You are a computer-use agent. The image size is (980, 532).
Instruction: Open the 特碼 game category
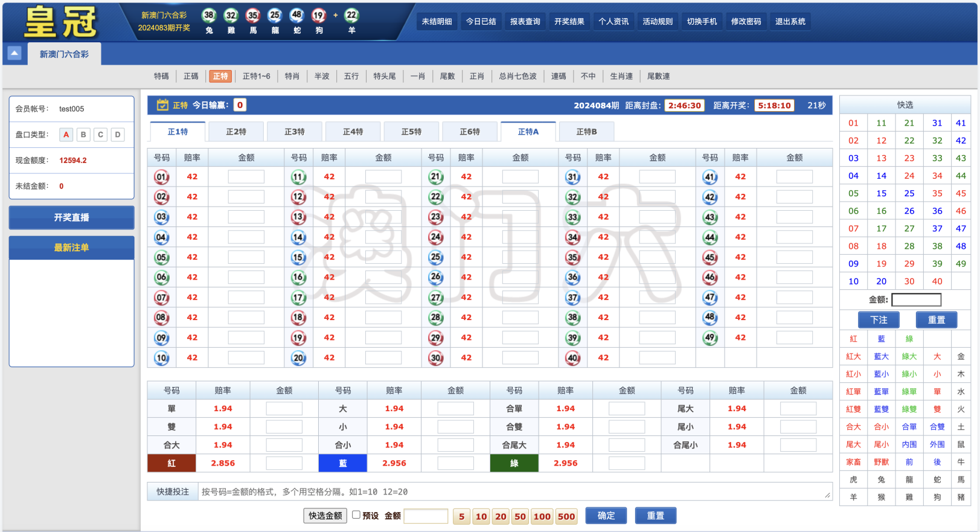tap(161, 76)
